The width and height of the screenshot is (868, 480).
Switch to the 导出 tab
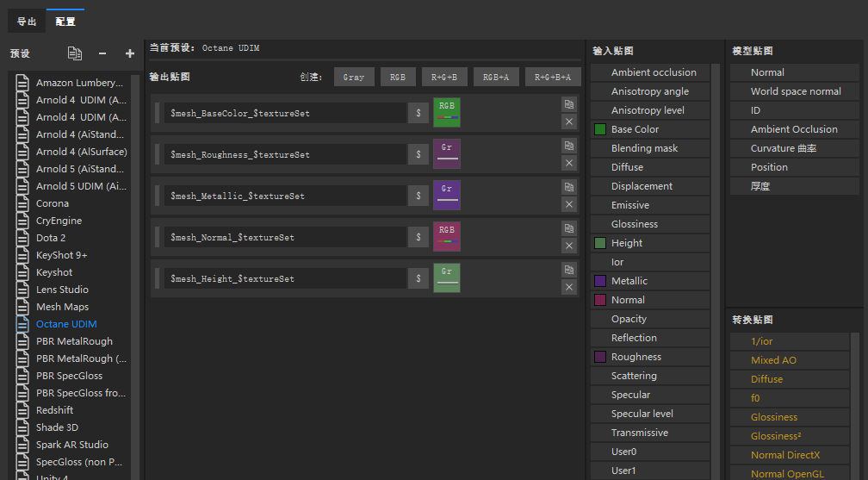[27, 22]
